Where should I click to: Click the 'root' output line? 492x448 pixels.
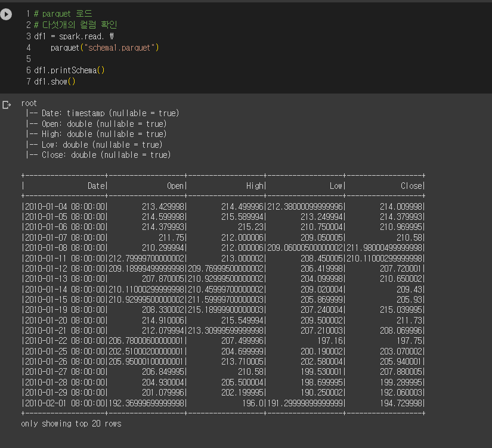[29, 103]
